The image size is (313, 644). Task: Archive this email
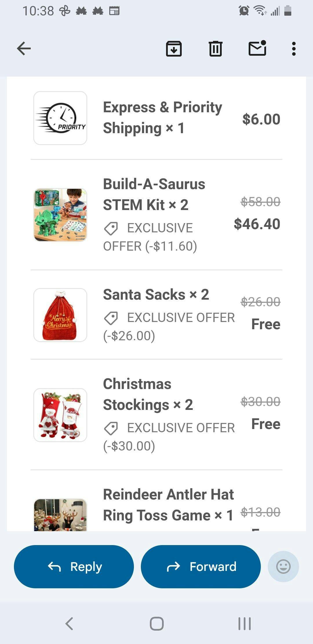174,48
